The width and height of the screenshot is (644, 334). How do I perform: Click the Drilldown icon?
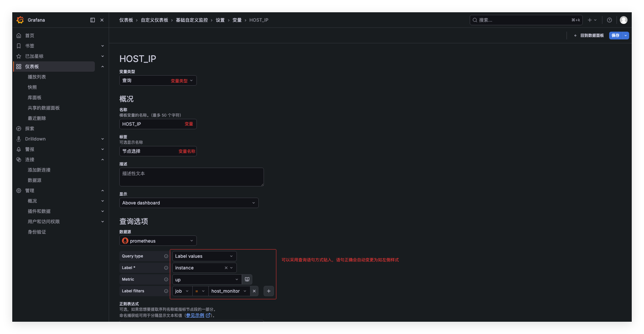click(x=19, y=139)
